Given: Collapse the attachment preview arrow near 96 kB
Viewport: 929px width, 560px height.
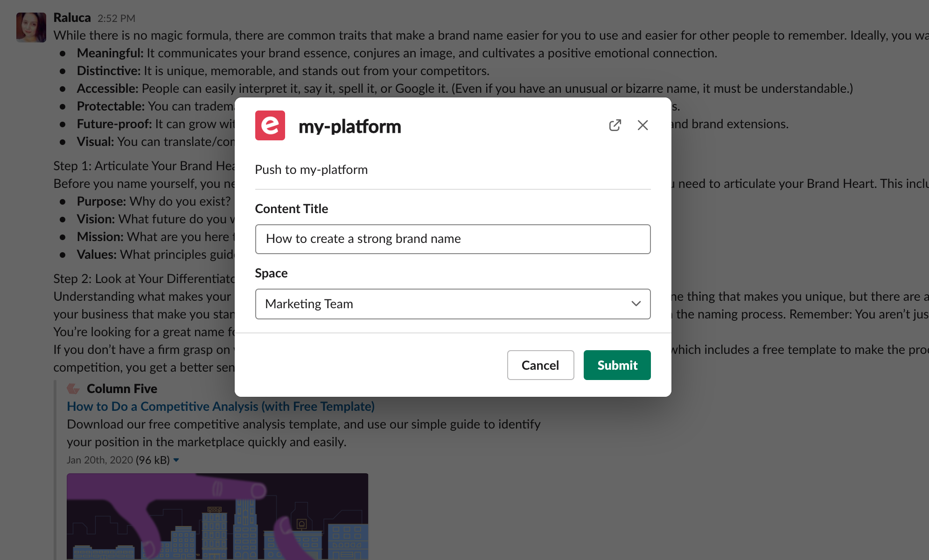Looking at the screenshot, I should click(176, 460).
